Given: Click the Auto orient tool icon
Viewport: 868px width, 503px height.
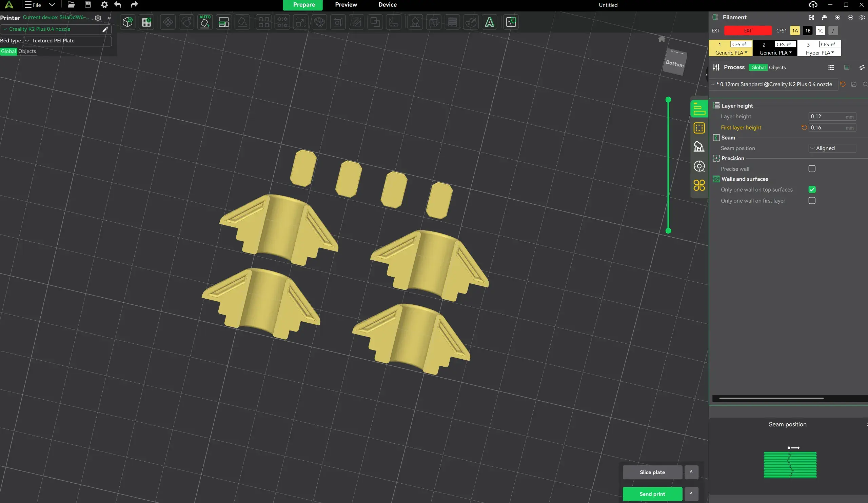Looking at the screenshot, I should [x=205, y=22].
